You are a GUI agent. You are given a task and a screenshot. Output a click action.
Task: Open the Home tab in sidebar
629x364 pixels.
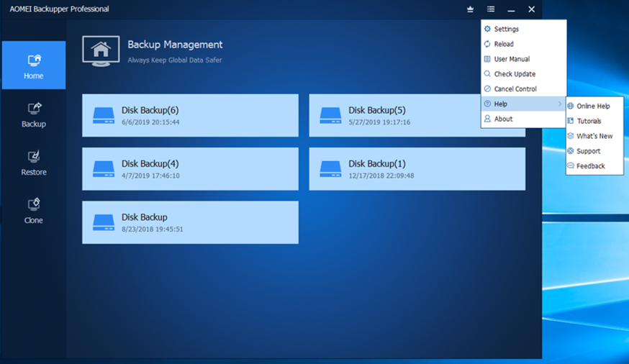tap(34, 65)
